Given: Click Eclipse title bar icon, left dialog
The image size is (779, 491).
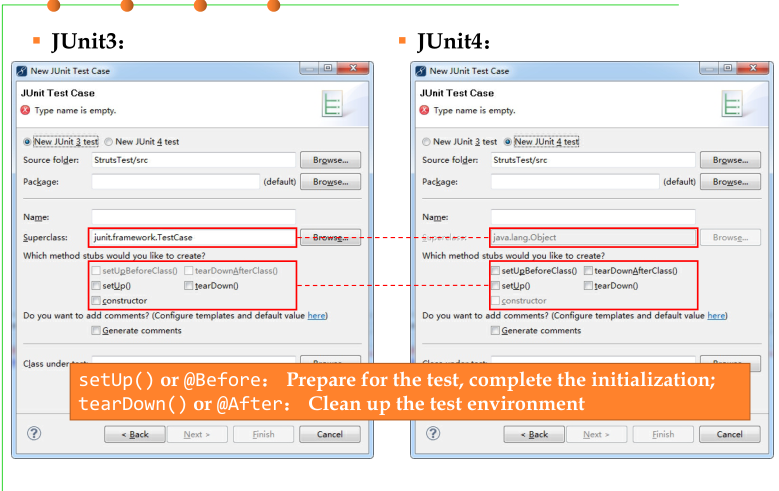Looking at the screenshot, I should click(21, 71).
